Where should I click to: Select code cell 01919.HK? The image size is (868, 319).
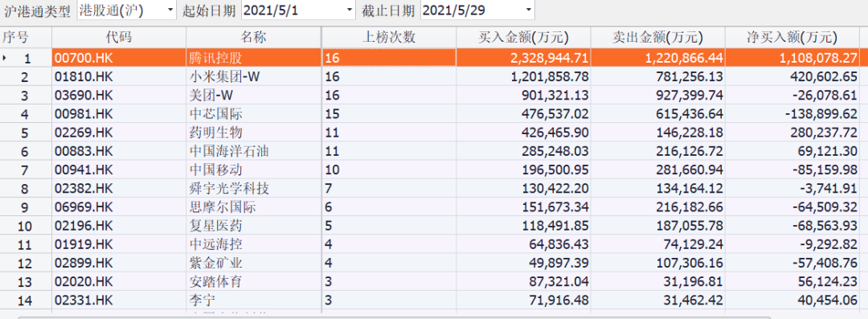119,245
